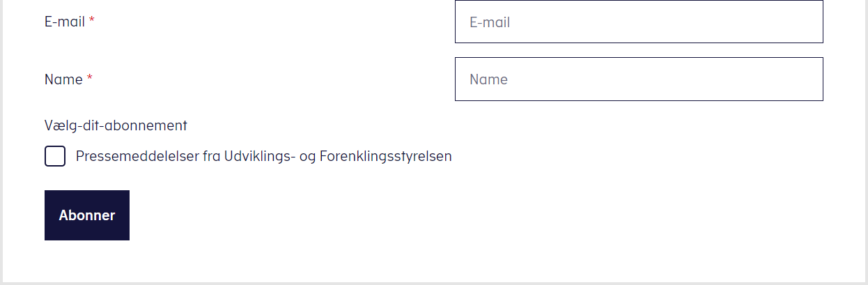868x285 pixels.
Task: Click the E-mail input field
Action: tap(639, 22)
